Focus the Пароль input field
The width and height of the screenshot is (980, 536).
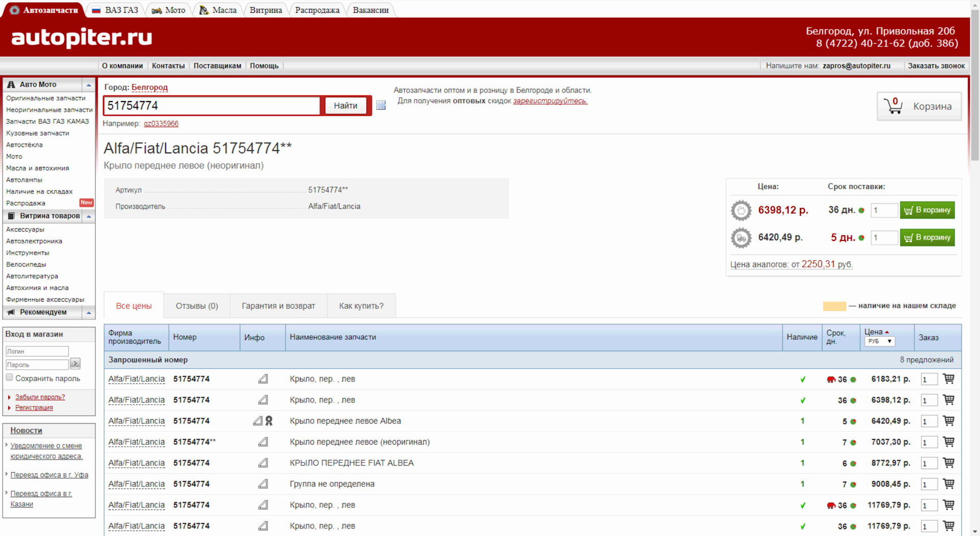pyautogui.click(x=37, y=364)
